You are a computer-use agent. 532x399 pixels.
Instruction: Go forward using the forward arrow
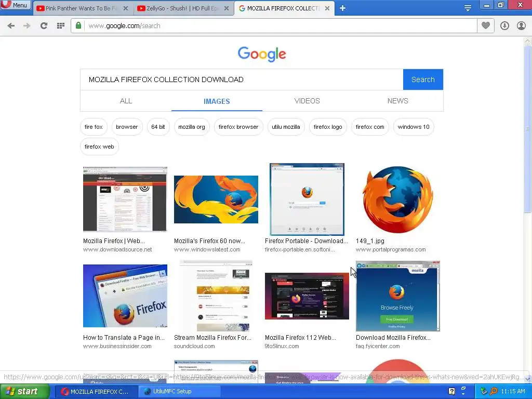coord(27,26)
